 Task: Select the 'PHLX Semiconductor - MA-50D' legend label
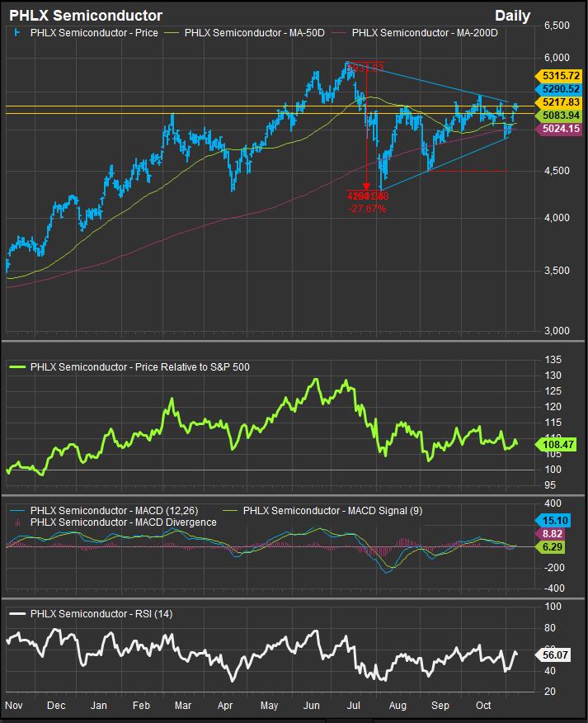pos(254,33)
